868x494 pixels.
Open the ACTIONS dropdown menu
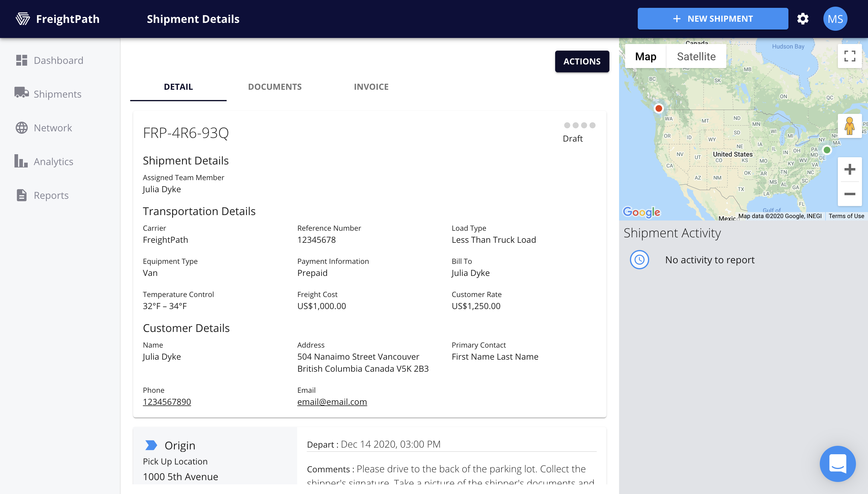point(582,61)
